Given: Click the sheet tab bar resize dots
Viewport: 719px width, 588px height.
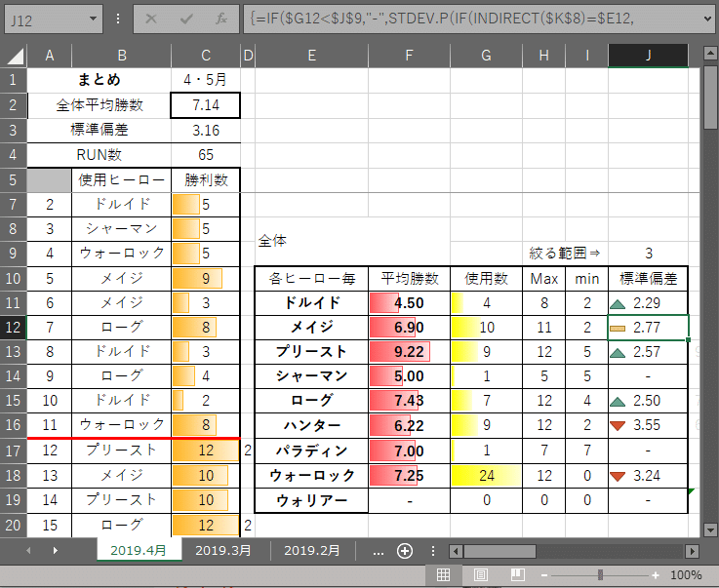Looking at the screenshot, I should tap(433, 551).
